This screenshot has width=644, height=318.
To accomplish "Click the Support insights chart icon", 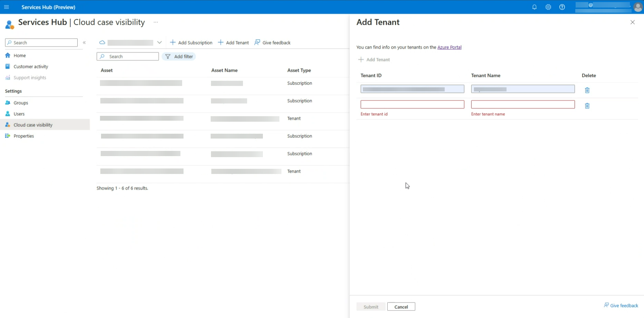I will point(8,77).
